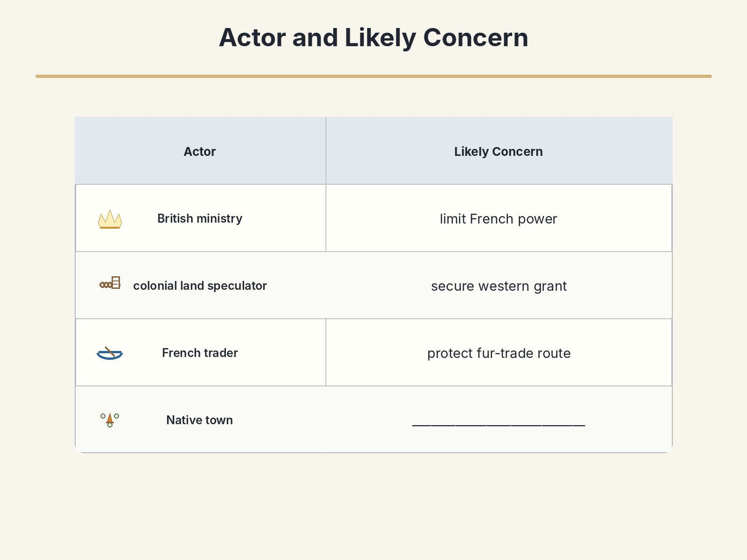
Task: Click the canoe icon beside French trader
Action: click(x=110, y=353)
